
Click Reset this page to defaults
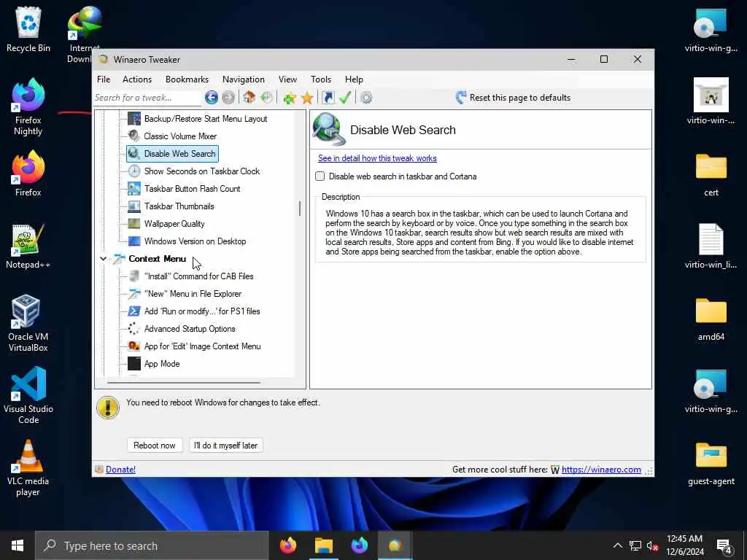tap(513, 98)
